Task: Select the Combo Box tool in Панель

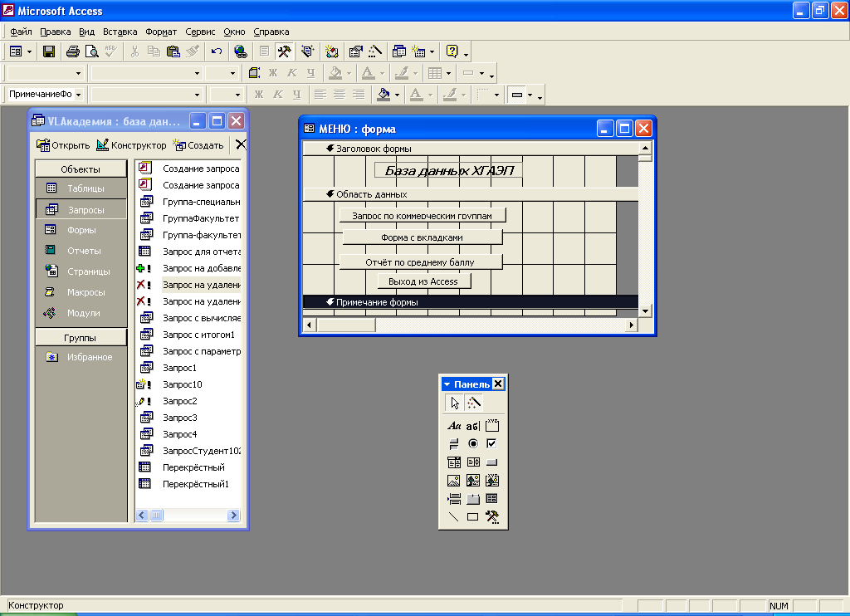Action: point(454,462)
